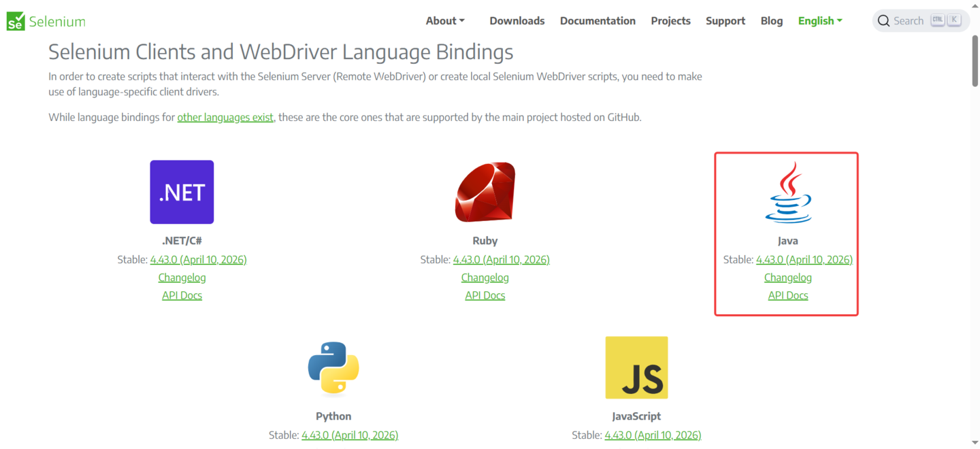Open the Downloads nav item

(517, 21)
